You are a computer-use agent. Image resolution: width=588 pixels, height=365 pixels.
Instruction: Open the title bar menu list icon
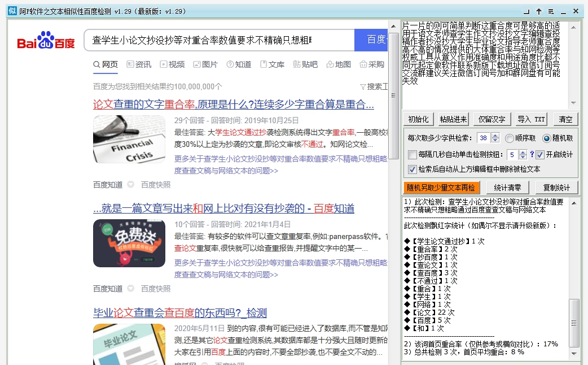click(551, 12)
